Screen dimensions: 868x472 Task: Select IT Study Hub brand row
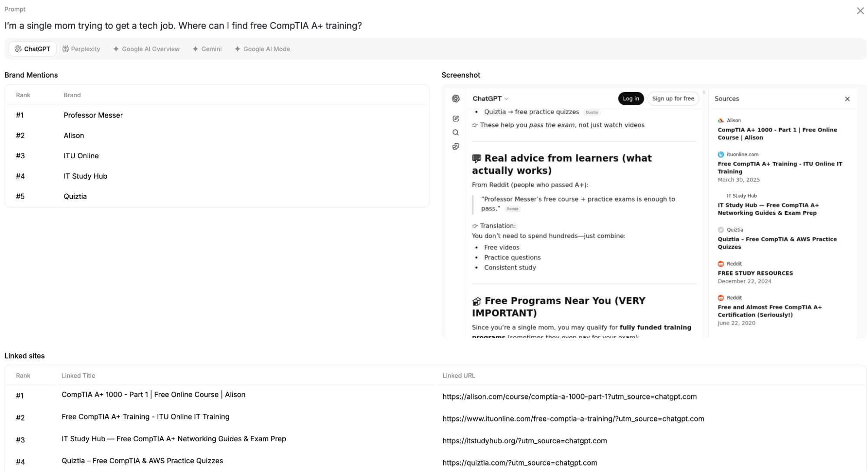pos(217,176)
